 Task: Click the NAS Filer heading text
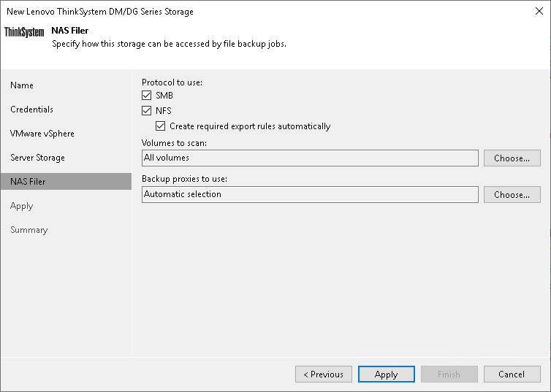[x=70, y=31]
